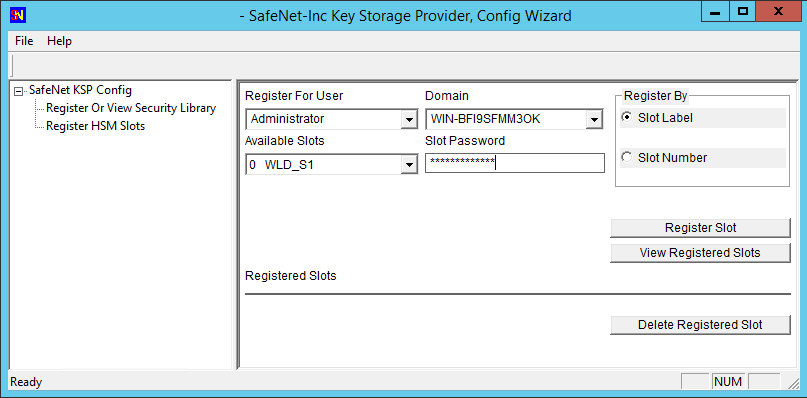Viewport: 807px width, 398px height.
Task: Select the Slot Number radio button
Action: coord(626,157)
